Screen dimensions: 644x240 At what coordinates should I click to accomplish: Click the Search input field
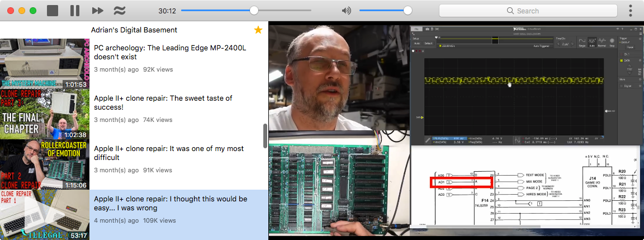coord(528,11)
